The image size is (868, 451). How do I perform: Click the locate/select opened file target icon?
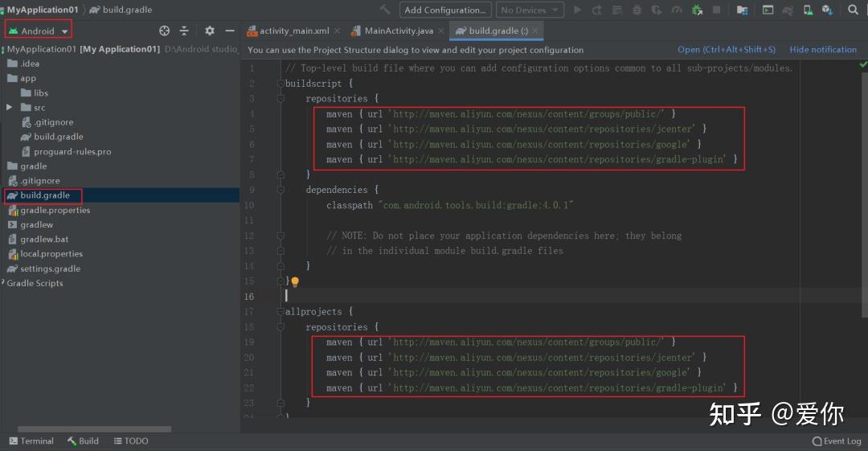point(165,31)
